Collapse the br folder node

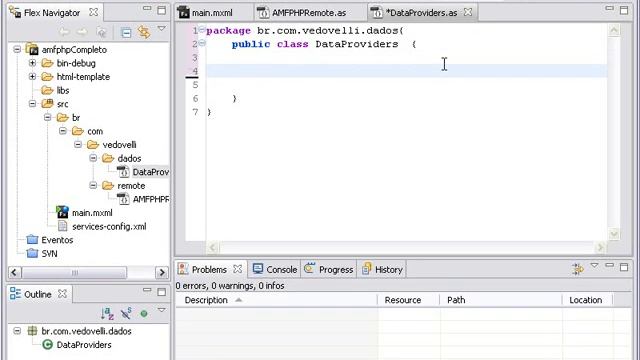pyautogui.click(x=47, y=117)
